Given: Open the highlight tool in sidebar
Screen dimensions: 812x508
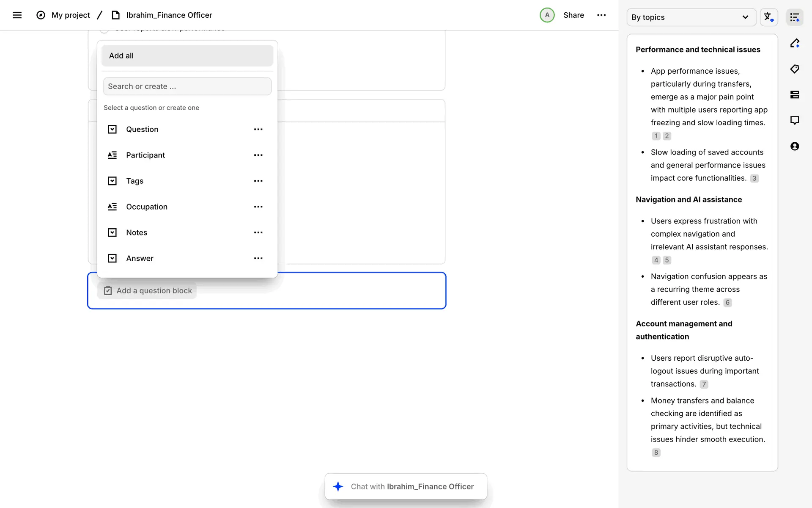Looking at the screenshot, I should tap(795, 43).
